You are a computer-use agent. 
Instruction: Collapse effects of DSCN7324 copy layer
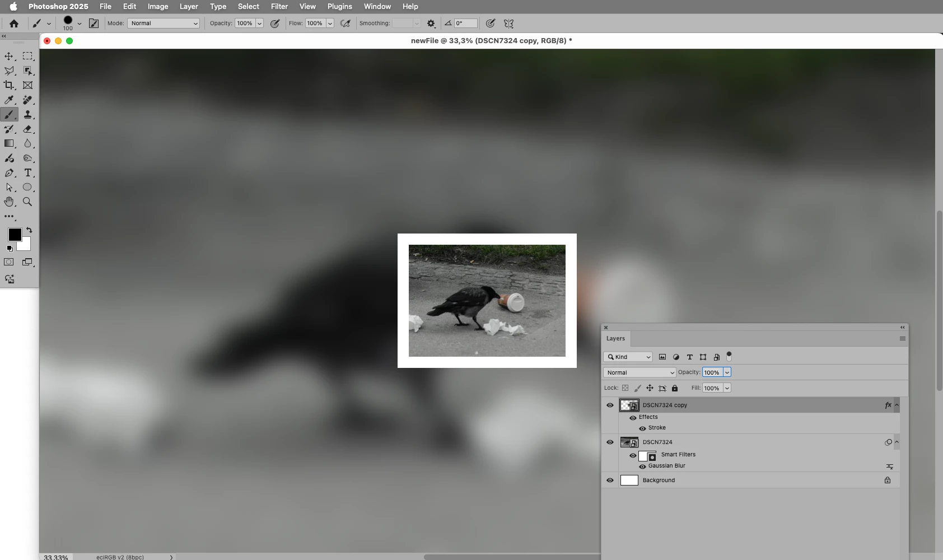[x=897, y=405]
